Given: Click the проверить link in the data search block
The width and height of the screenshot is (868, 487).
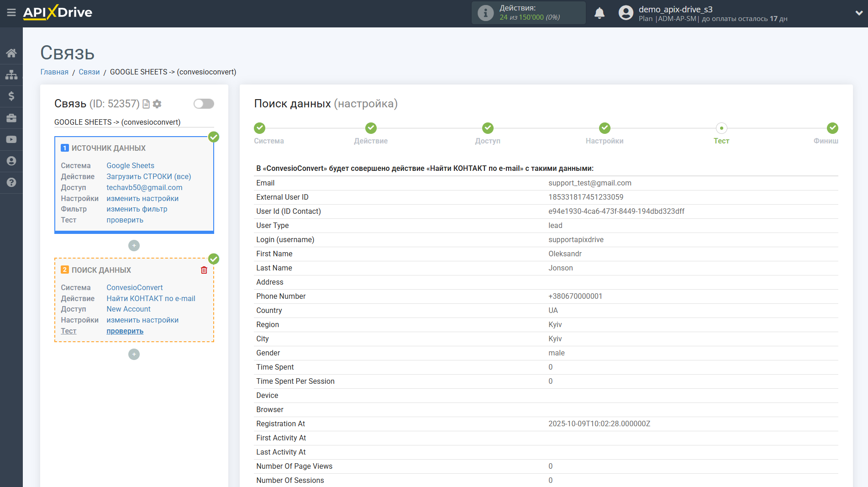Looking at the screenshot, I should tap(125, 331).
